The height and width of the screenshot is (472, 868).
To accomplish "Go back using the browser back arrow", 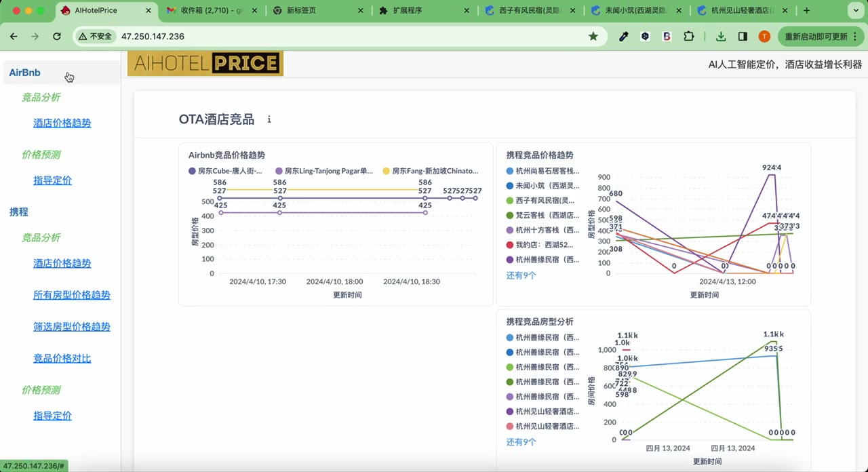I will [14, 37].
